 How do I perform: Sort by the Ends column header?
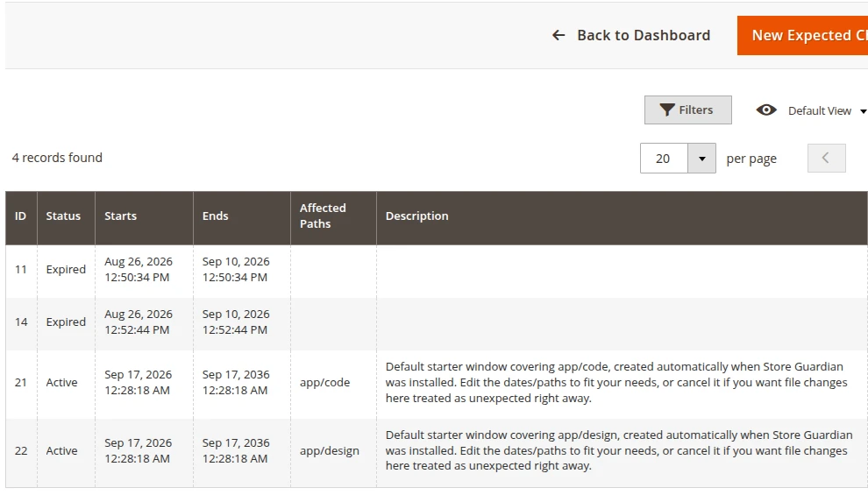242,218
